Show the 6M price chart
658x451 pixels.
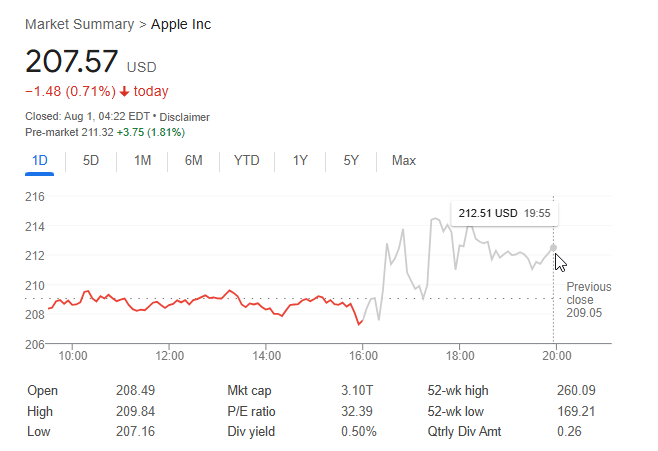(194, 161)
